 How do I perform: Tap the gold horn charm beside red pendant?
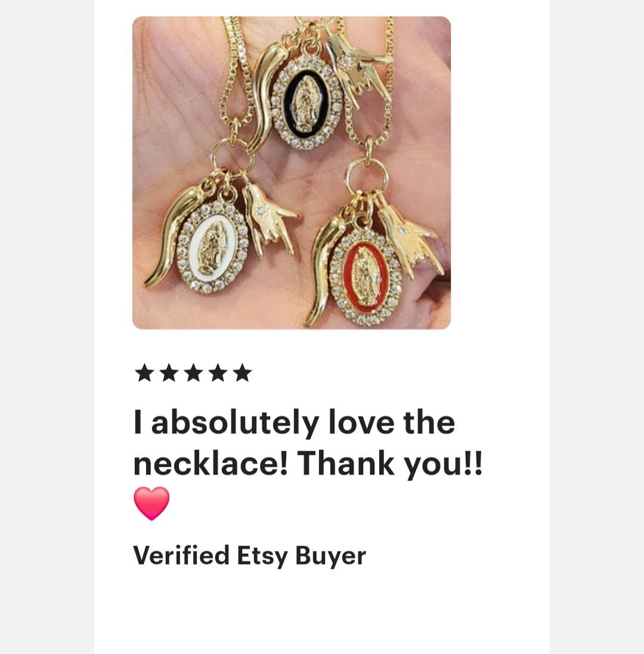pos(324,271)
